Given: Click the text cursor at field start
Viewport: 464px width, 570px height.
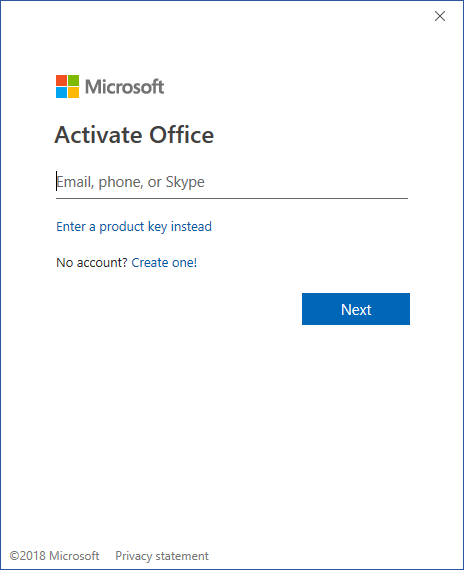Looking at the screenshot, I should point(57,181).
